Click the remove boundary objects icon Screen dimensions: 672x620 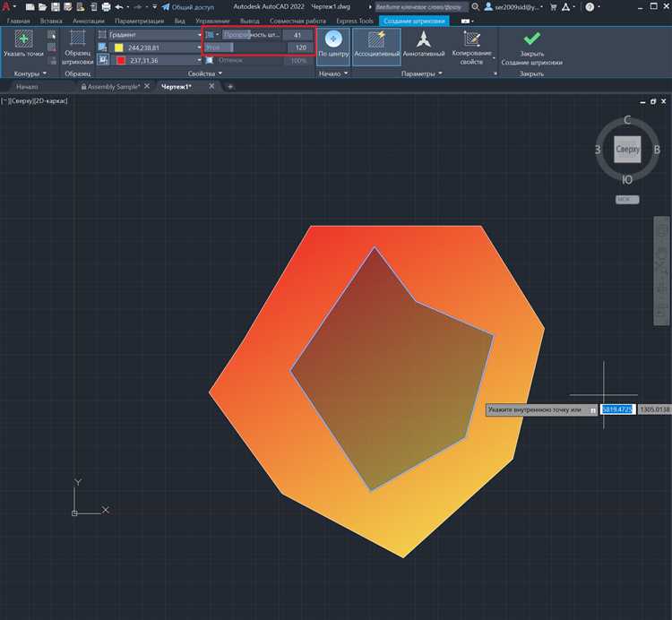[51, 47]
